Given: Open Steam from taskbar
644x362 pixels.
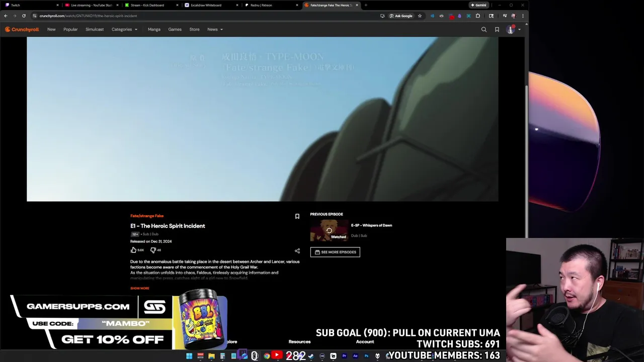Looking at the screenshot, I should pos(311,356).
